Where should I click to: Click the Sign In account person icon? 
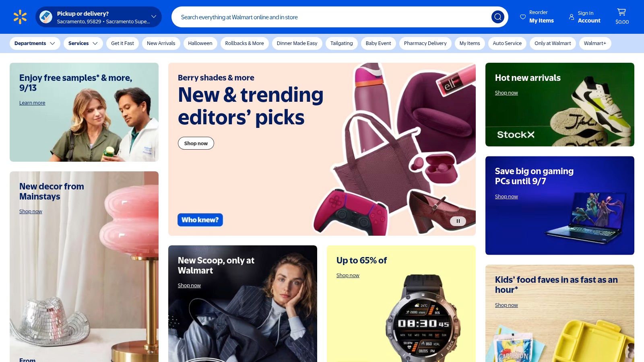click(x=571, y=17)
